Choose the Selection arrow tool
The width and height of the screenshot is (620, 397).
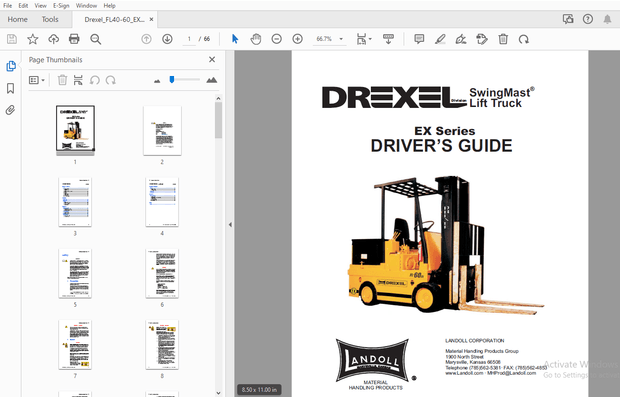coord(235,39)
